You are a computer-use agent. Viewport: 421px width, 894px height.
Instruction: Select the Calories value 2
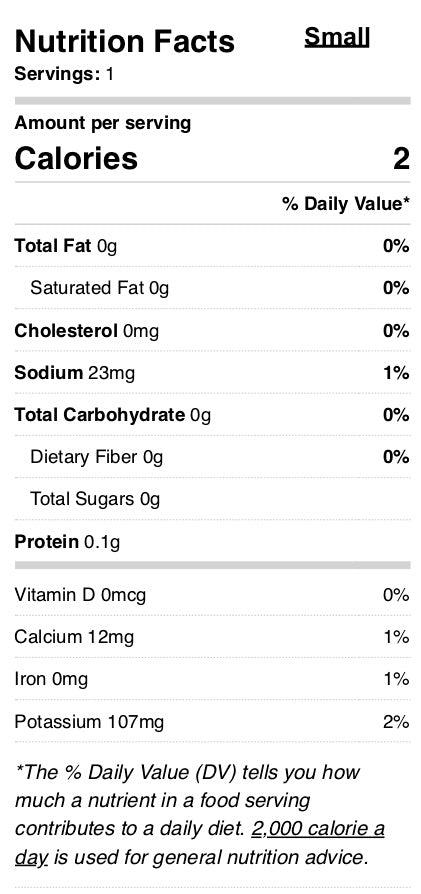click(401, 159)
